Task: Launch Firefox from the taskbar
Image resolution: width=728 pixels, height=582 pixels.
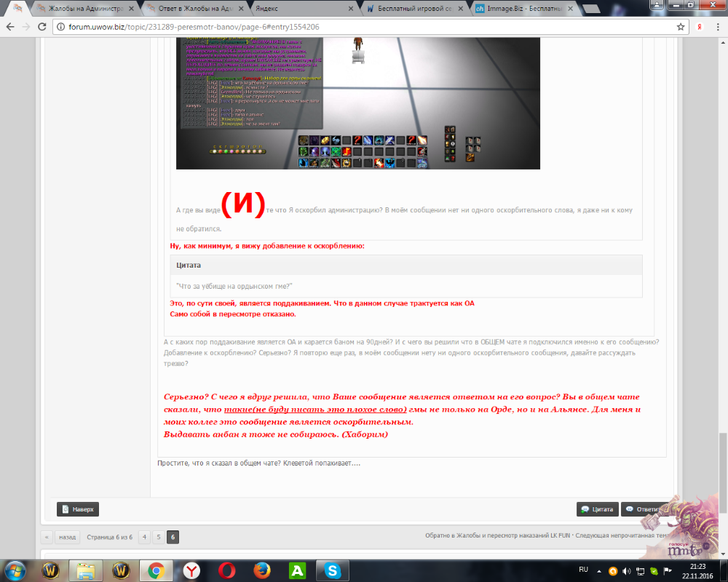Action: (262, 570)
